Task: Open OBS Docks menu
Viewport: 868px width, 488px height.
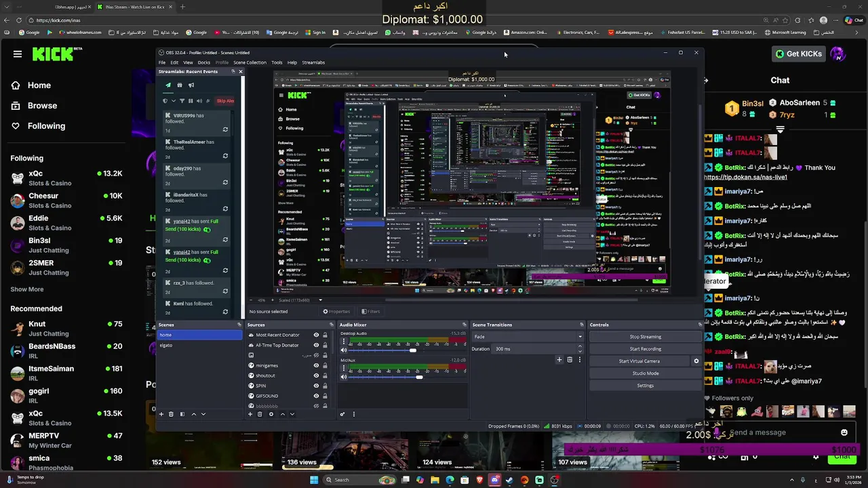Action: click(x=204, y=62)
